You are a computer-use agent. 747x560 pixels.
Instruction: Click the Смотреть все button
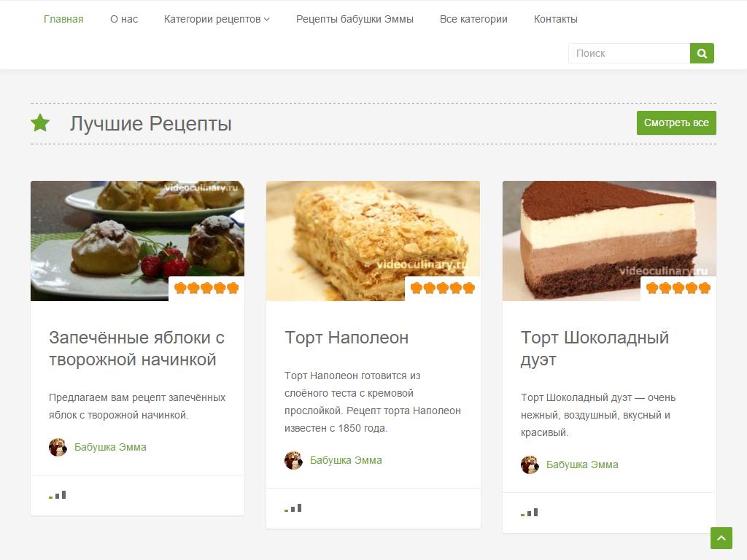pyautogui.click(x=676, y=122)
